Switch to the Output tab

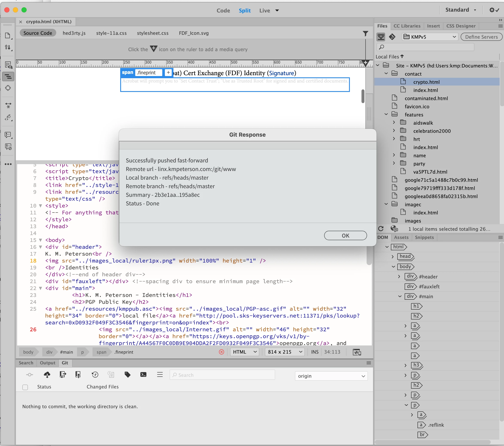click(x=47, y=363)
